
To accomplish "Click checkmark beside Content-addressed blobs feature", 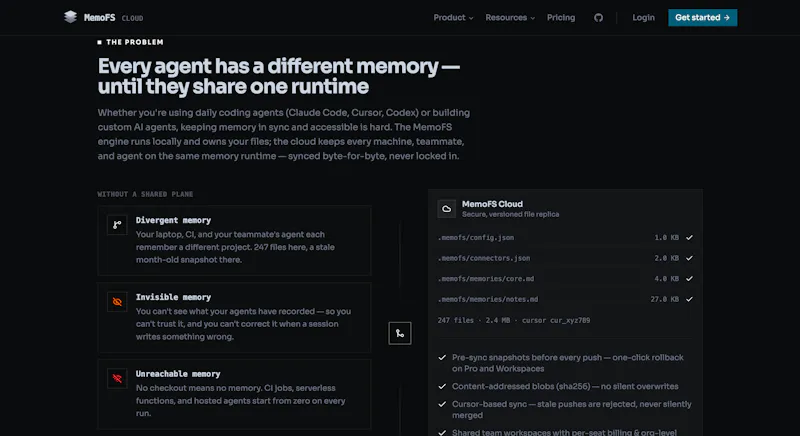I will [x=442, y=387].
